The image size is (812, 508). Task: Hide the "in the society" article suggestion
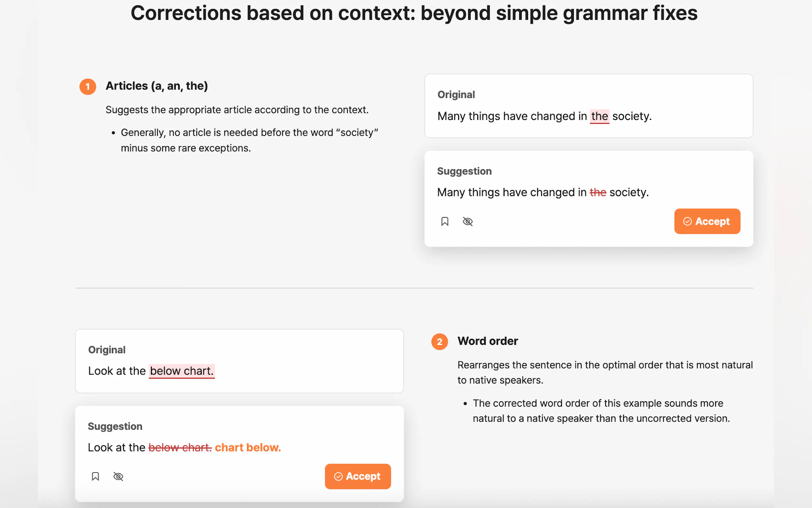tap(468, 221)
